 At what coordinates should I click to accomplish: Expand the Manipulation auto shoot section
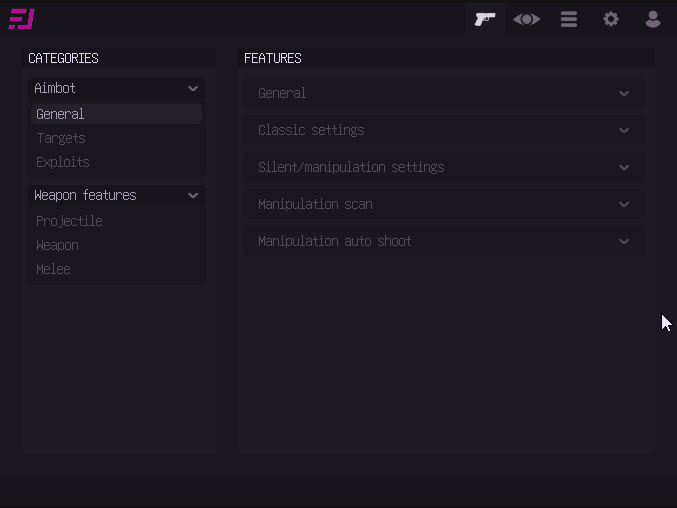click(444, 241)
